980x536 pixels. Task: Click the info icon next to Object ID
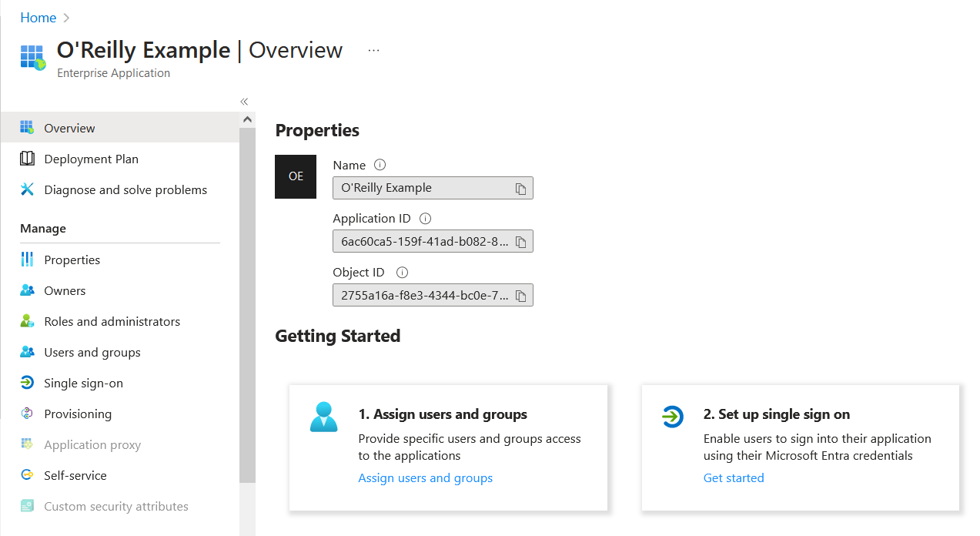(402, 272)
